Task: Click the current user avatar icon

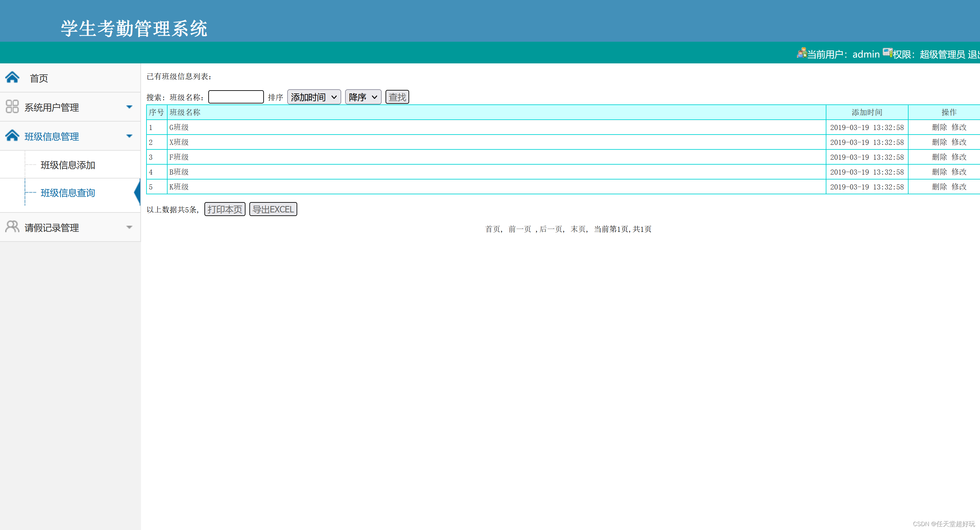Action: 801,53
